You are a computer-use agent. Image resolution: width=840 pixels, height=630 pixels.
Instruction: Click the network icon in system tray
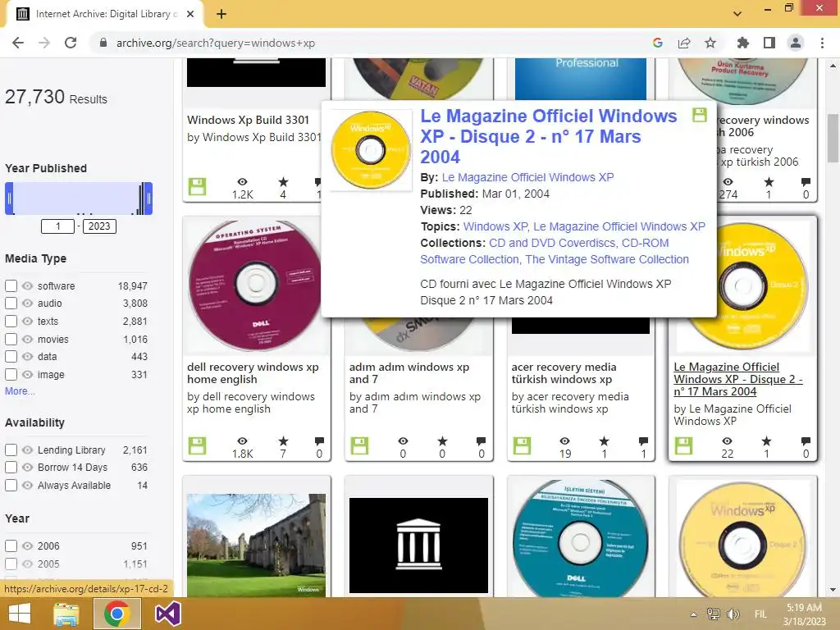pyautogui.click(x=714, y=614)
